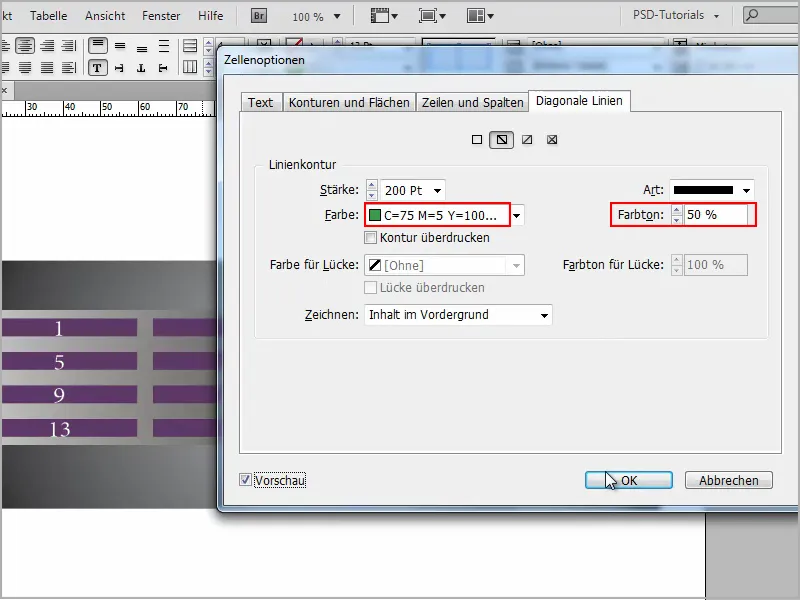
Task: Open the Hilfe menu
Action: click(x=210, y=16)
